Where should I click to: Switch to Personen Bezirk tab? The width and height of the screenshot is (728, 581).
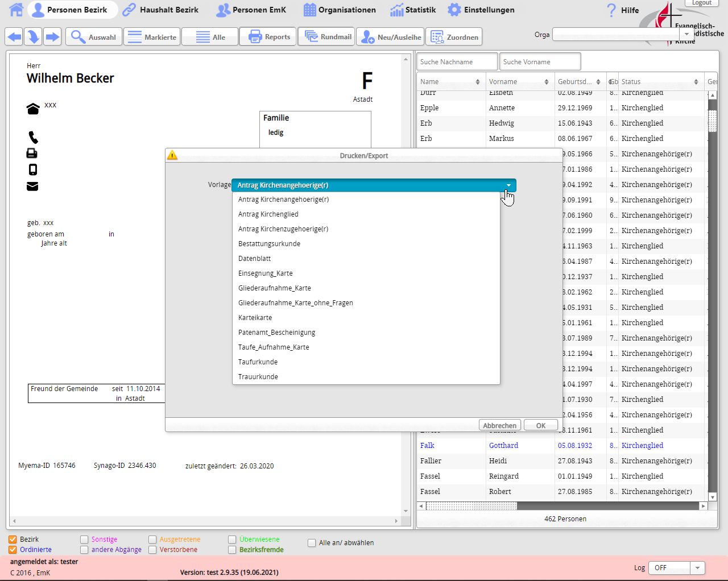pos(73,10)
